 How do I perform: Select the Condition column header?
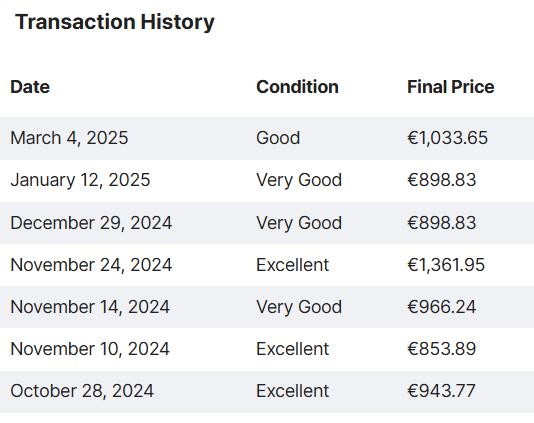tap(297, 87)
